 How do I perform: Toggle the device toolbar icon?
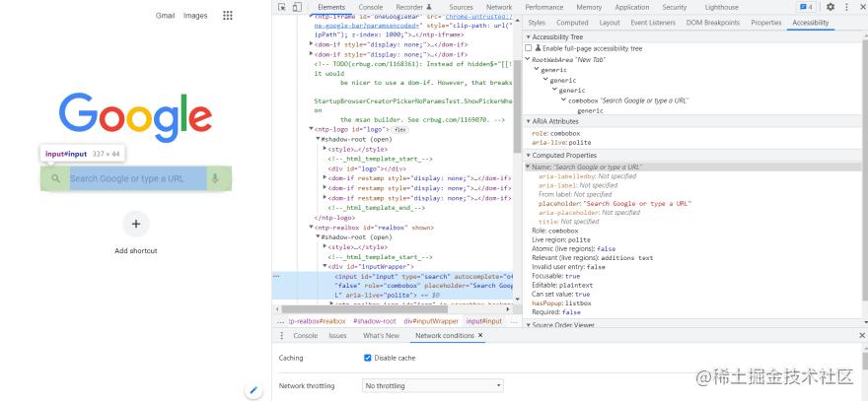tap(297, 7)
